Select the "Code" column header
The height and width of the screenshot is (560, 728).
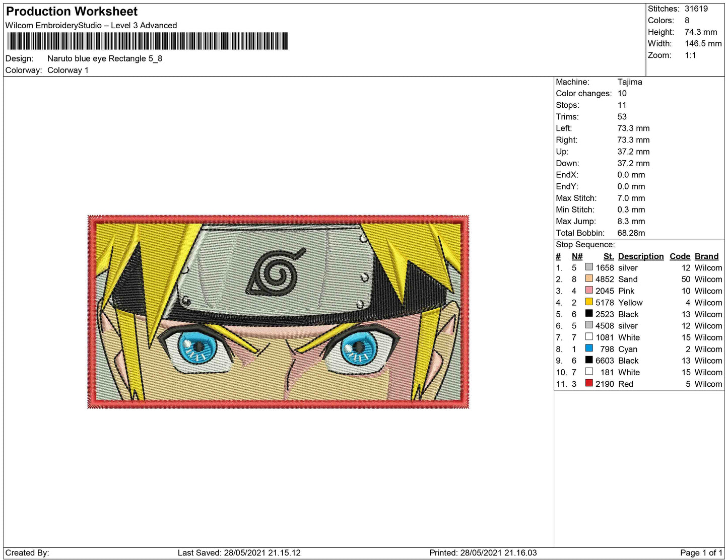coord(680,256)
